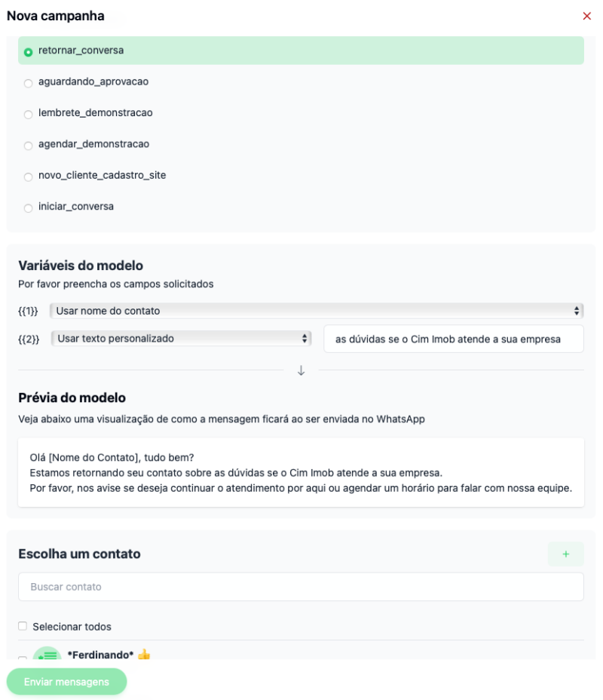Click Ferdinando's contact avatar icon

pos(47,655)
